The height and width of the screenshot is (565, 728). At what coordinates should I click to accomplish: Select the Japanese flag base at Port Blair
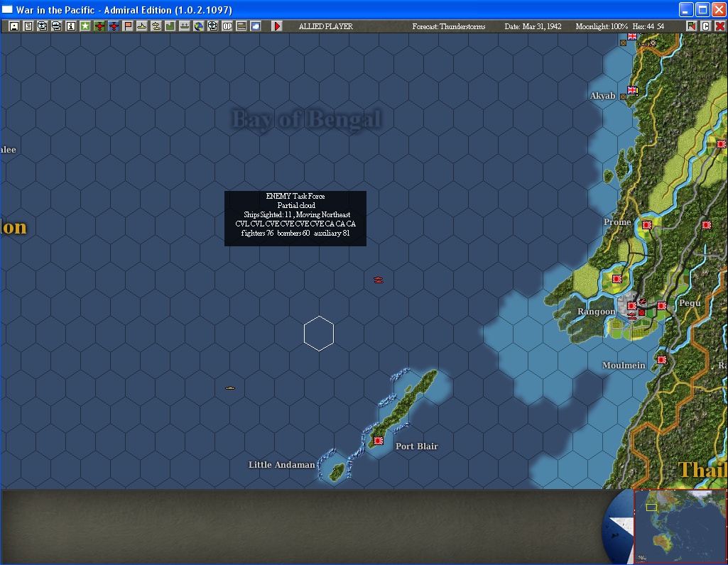[379, 441]
